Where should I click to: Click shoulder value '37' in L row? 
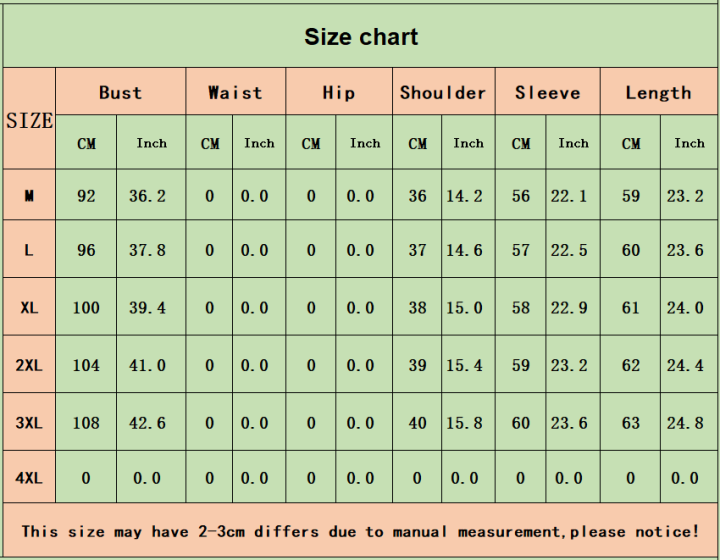pos(417,250)
